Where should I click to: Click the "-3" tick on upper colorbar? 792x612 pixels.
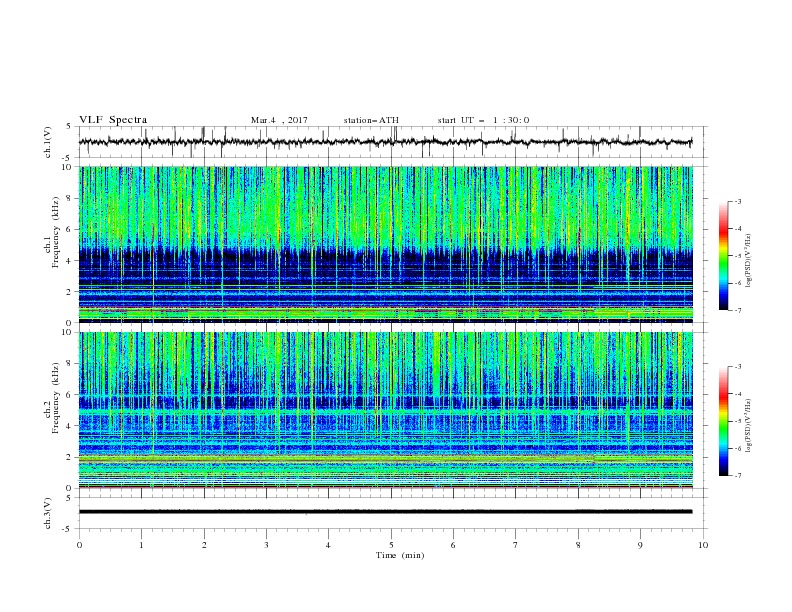(737, 201)
